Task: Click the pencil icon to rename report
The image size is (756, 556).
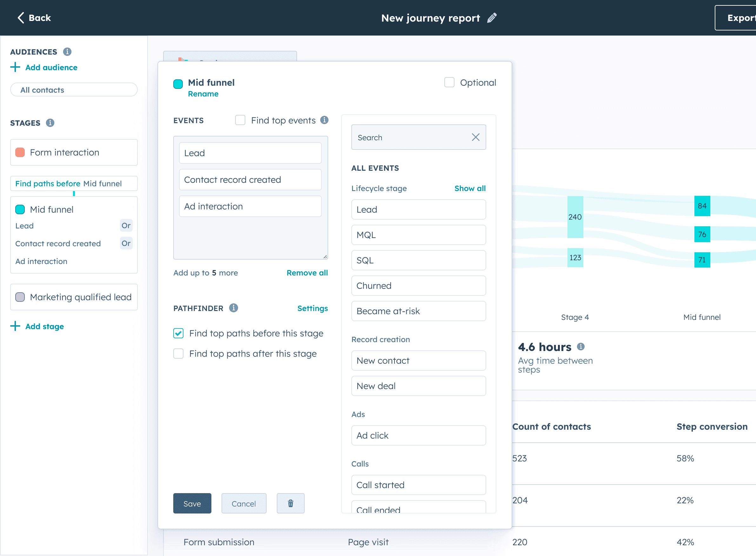Action: pyautogui.click(x=492, y=18)
